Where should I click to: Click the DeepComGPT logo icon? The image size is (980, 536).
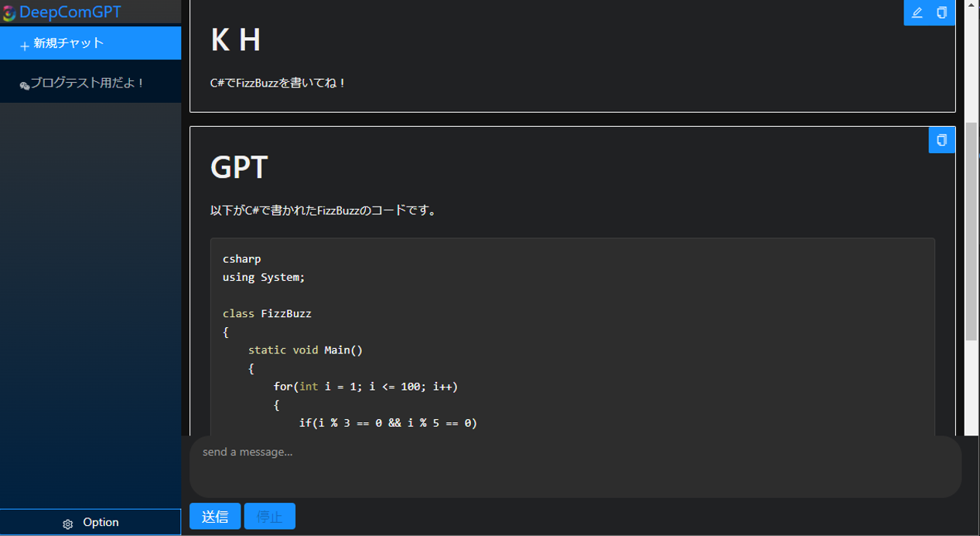point(9,12)
